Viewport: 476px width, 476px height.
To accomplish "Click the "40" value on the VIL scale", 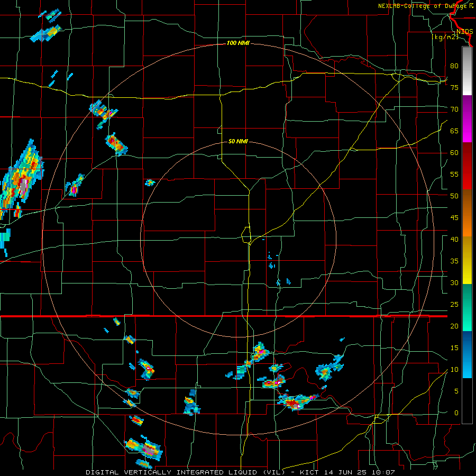I will (454, 240).
